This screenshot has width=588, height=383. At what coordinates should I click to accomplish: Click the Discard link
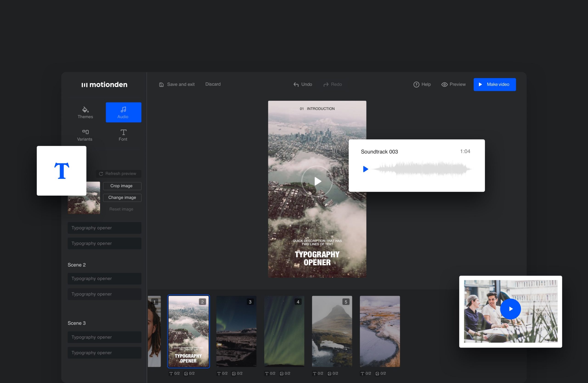click(x=213, y=84)
